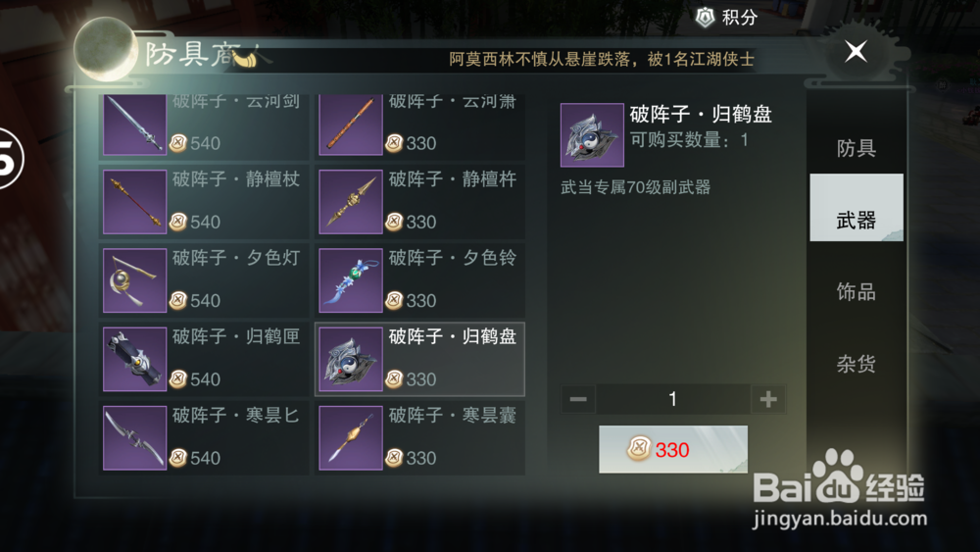
Task: Choose the 破阵子·夕色灯 lantern icon
Action: point(134,280)
